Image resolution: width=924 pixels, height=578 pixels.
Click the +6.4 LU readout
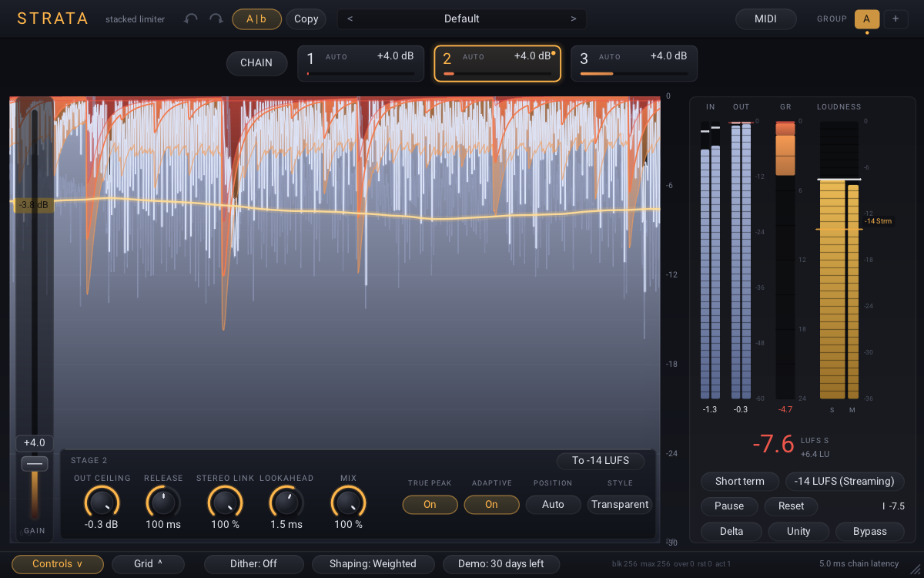815,454
